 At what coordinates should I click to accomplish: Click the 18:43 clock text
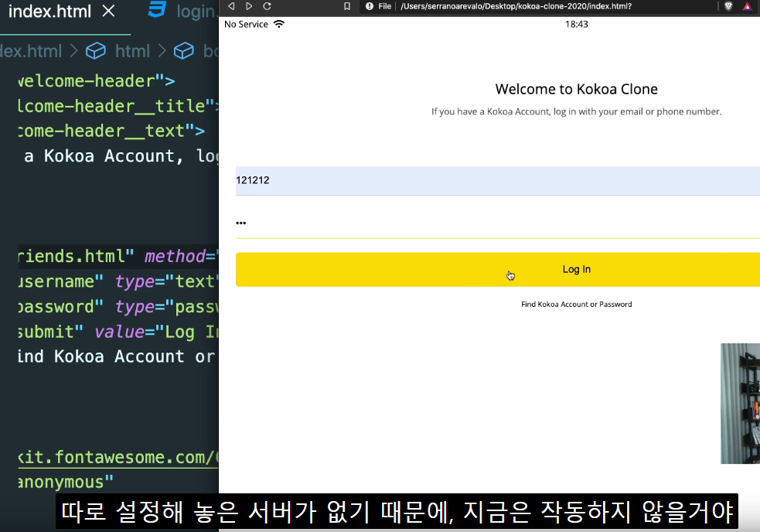point(576,24)
